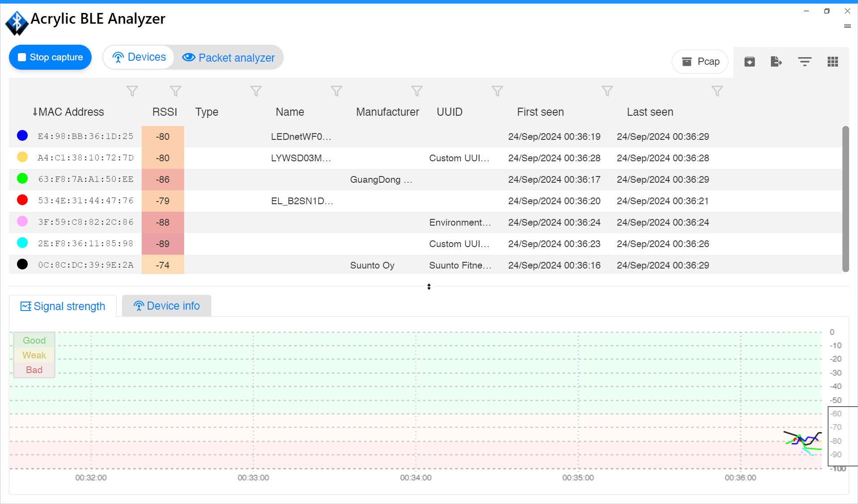Toggle the Stop capture button
Screen dimensions: 858x504
coord(50,57)
